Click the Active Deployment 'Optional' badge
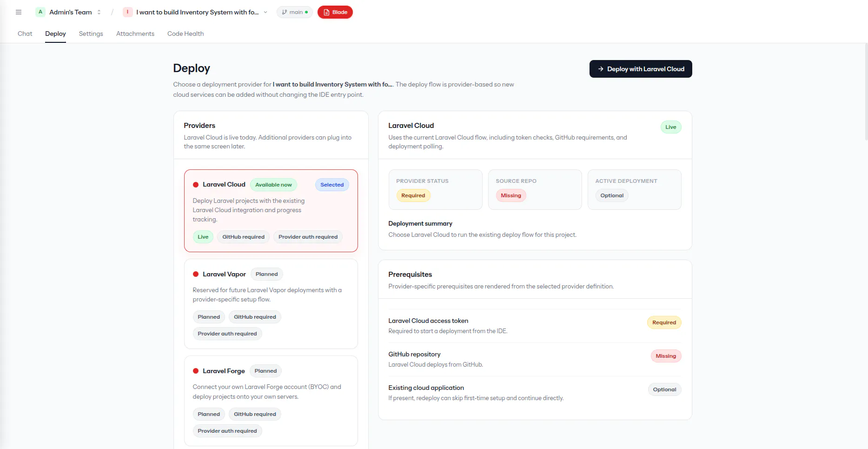Screen dimensions: 868x449 coord(612,195)
